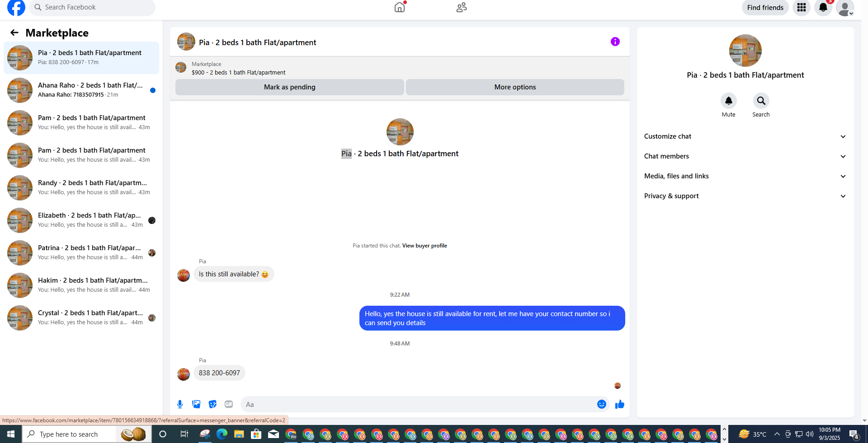Open Ahana Raho conversation
Image resolution: width=868 pixels, height=443 pixels.
[81, 90]
